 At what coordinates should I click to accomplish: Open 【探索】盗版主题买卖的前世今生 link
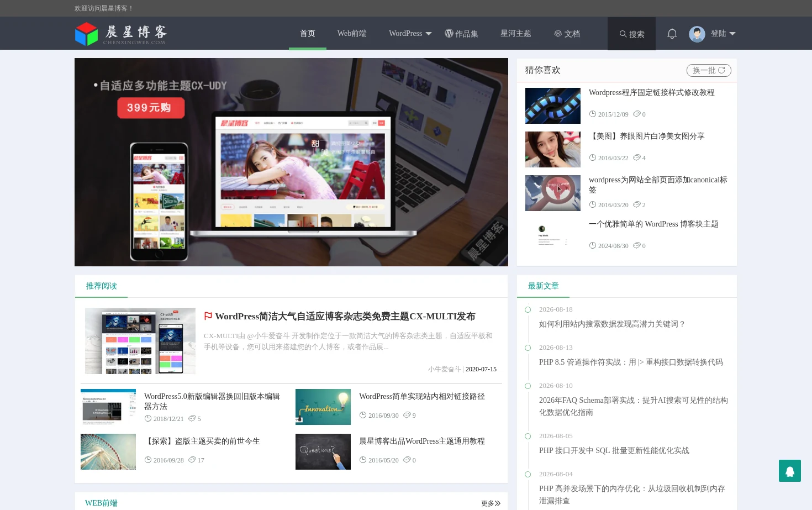[202, 441]
